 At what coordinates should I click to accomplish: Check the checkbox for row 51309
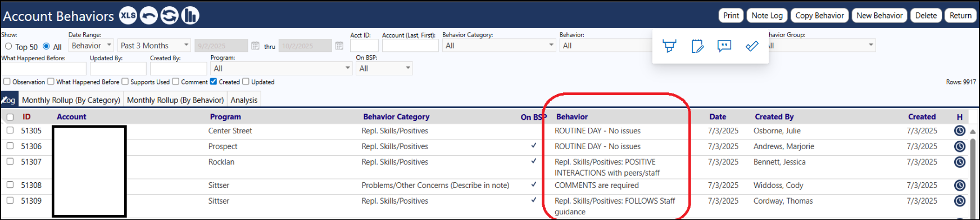pos(10,200)
